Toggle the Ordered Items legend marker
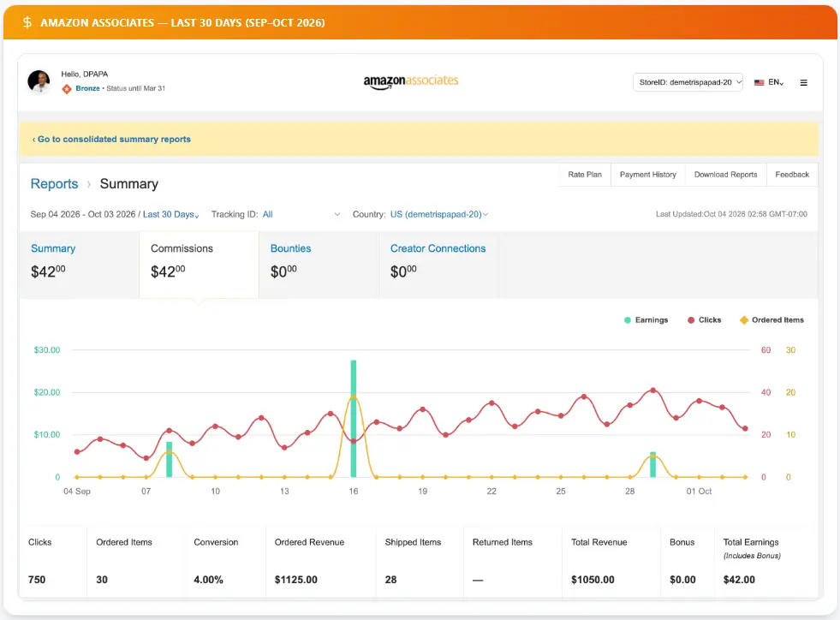This screenshot has width=840, height=620. 744,320
